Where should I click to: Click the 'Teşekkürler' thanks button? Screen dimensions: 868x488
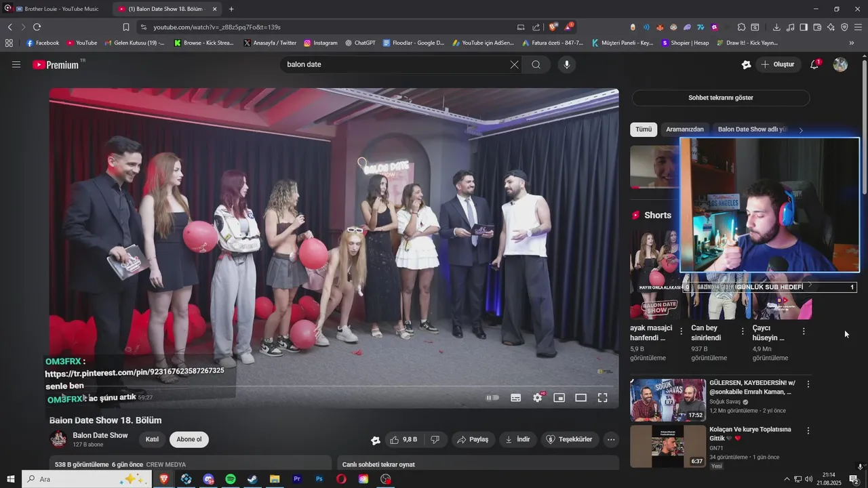coord(570,439)
